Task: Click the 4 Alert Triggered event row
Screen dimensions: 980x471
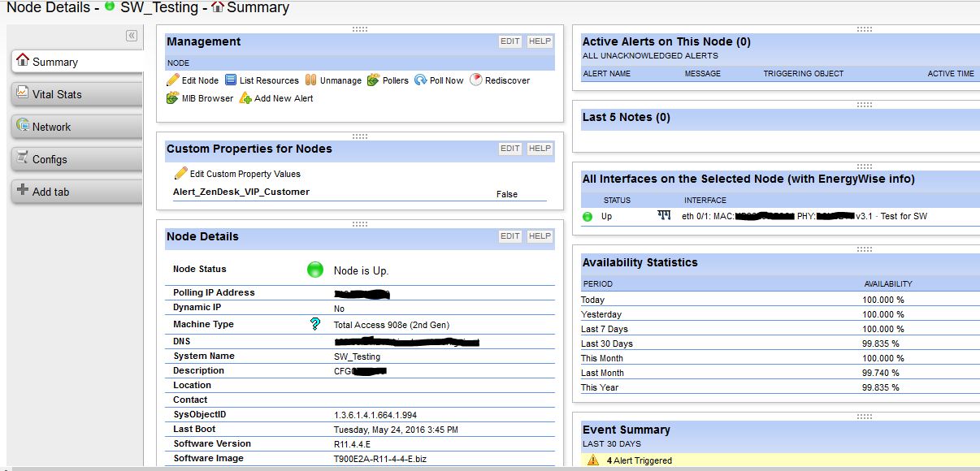Action: pos(782,460)
